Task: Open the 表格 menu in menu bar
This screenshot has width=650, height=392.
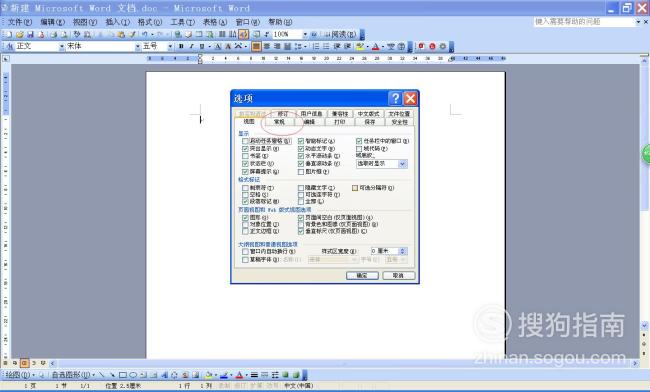Action: point(215,22)
